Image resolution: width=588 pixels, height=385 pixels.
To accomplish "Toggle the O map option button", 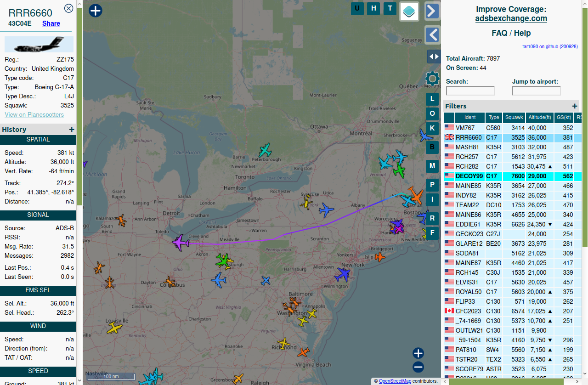I will tap(432, 113).
